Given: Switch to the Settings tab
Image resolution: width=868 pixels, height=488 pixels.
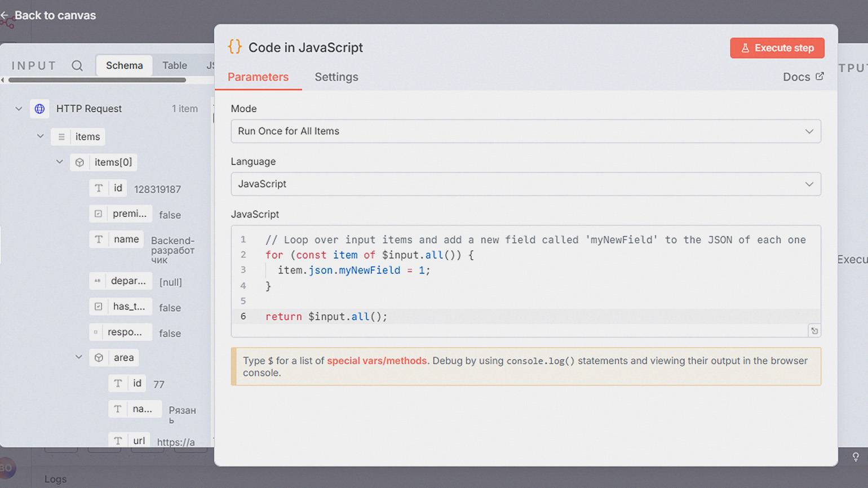Looking at the screenshot, I should point(336,77).
